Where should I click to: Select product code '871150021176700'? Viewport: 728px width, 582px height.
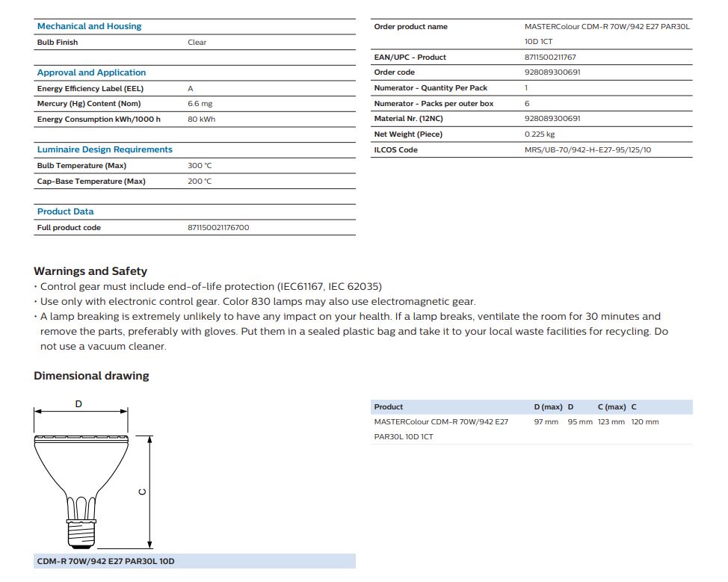tap(218, 227)
